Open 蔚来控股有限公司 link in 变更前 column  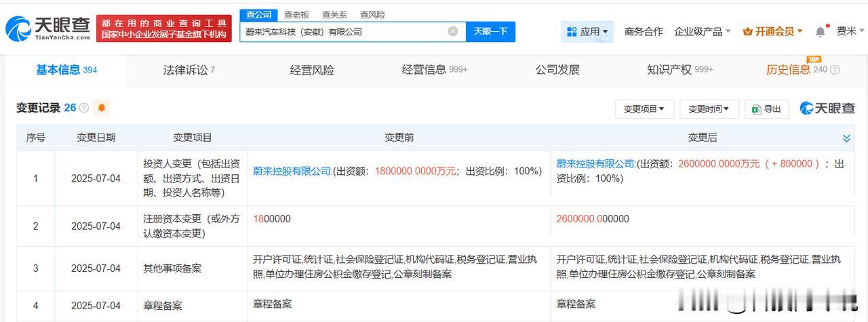(292, 172)
